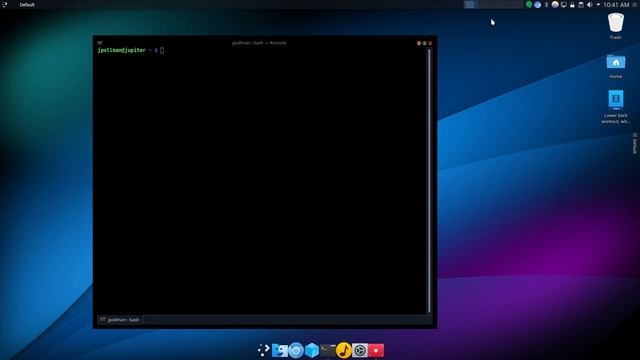The image size is (640, 360).
Task: Maximize the Konsole window
Action: [x=424, y=43]
